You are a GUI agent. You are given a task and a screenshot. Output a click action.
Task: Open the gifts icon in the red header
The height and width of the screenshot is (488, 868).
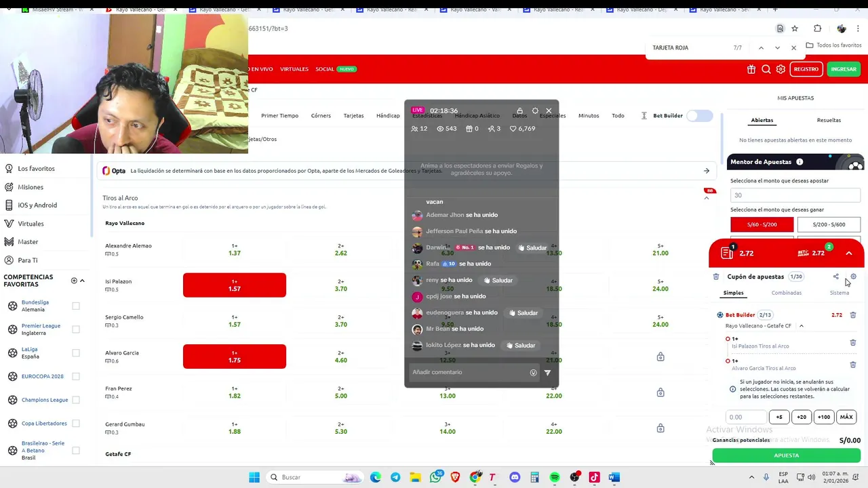click(751, 69)
